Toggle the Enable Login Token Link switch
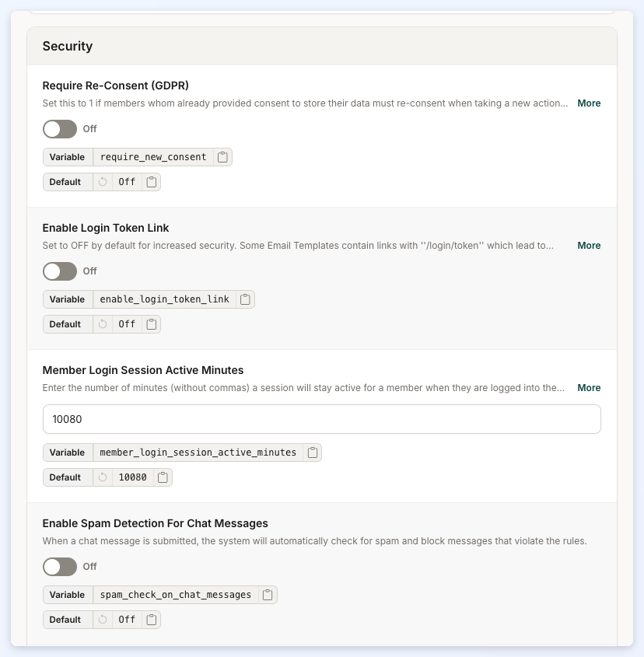The image size is (644, 657). [x=60, y=271]
